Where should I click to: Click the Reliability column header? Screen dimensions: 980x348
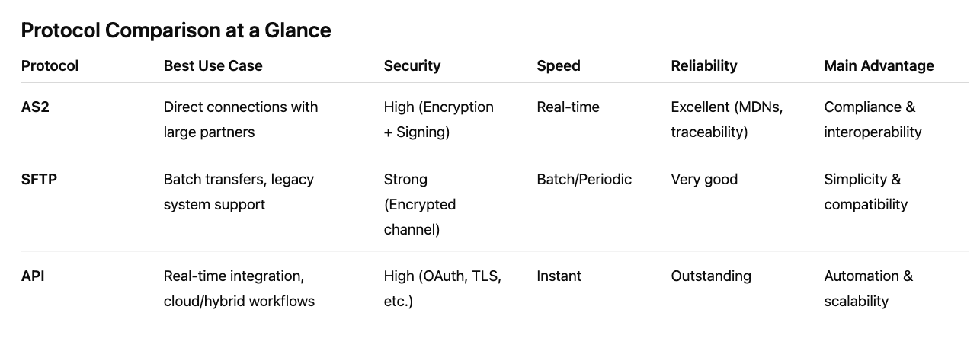coord(703,66)
